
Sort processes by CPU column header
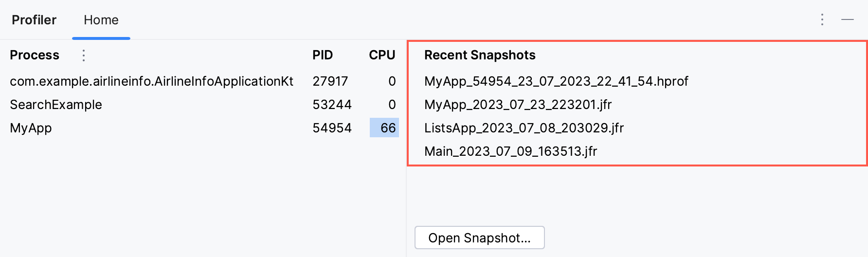[382, 55]
